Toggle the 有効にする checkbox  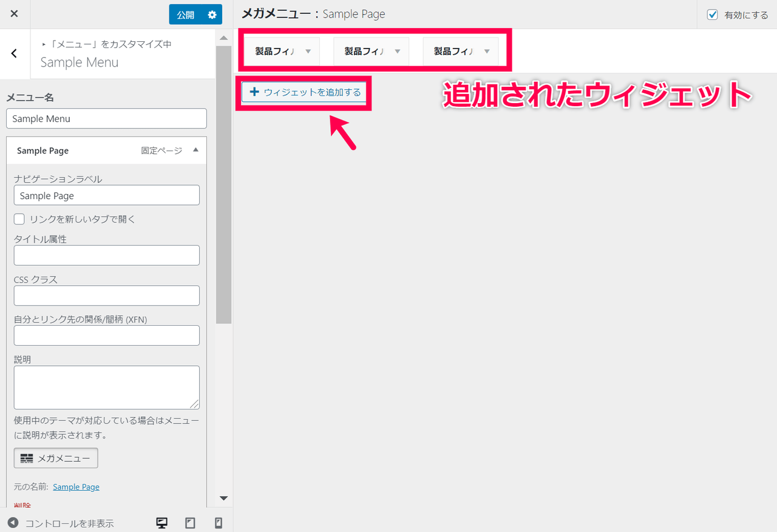713,15
